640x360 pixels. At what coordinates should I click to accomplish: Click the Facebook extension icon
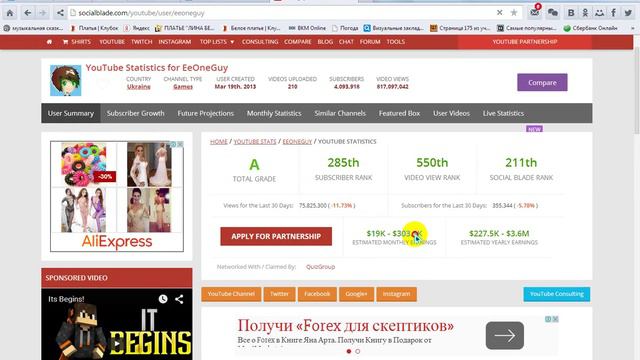(613, 13)
